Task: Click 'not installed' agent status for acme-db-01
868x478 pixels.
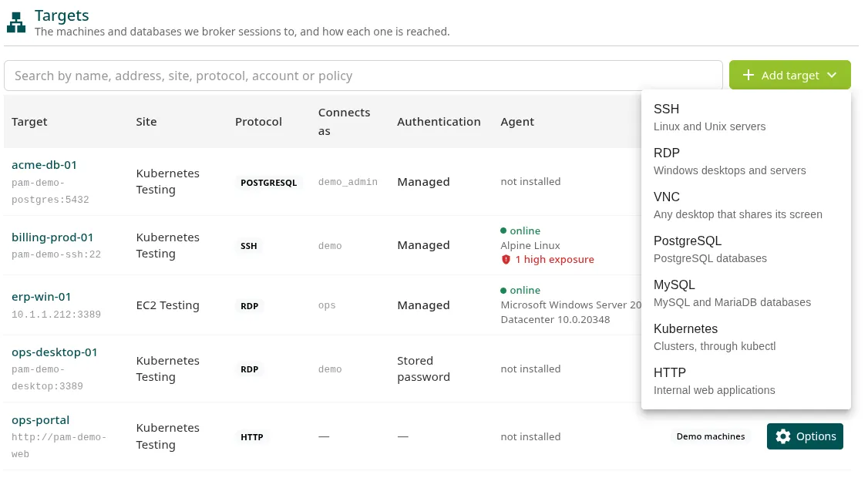Action: [530, 182]
